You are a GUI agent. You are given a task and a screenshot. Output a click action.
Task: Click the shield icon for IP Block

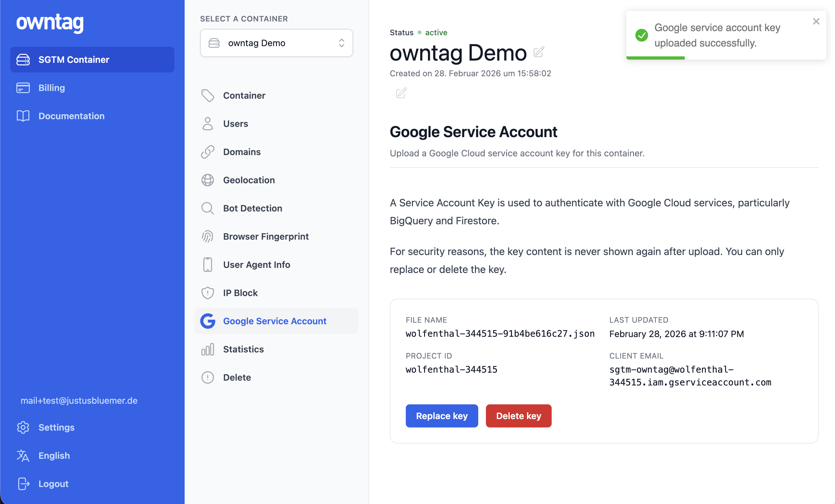click(x=207, y=293)
